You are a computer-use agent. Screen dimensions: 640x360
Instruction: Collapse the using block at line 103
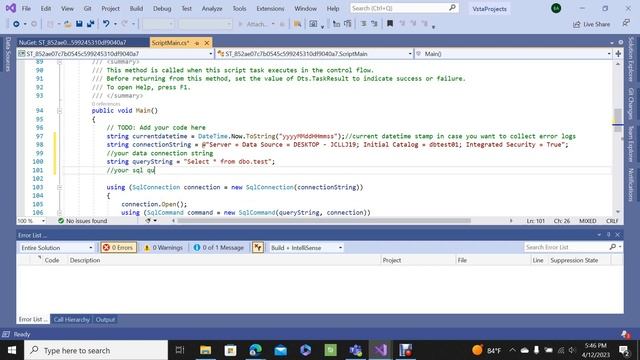(60, 187)
